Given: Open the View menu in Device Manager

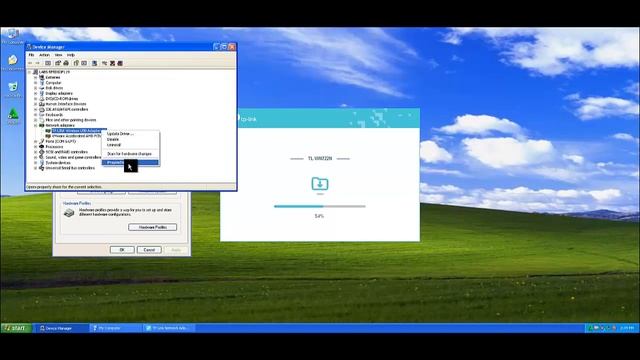Looking at the screenshot, I should (x=58, y=55).
